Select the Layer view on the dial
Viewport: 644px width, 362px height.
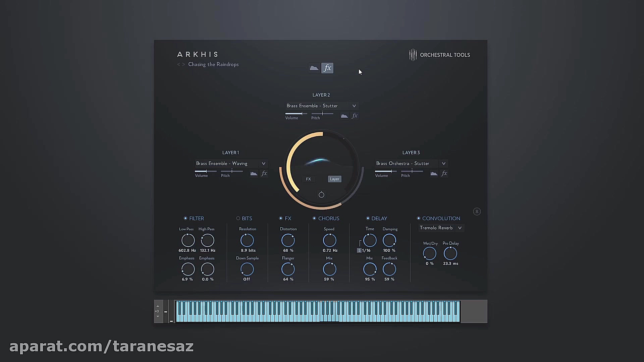click(x=334, y=179)
